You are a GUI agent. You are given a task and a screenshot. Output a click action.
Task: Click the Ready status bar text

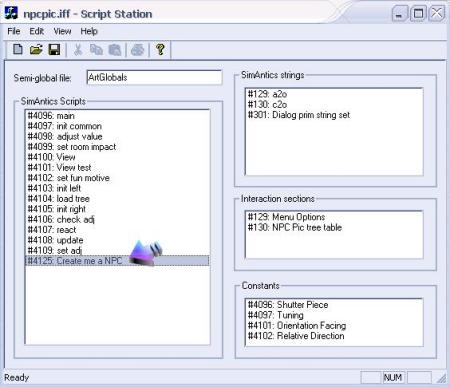click(x=17, y=378)
